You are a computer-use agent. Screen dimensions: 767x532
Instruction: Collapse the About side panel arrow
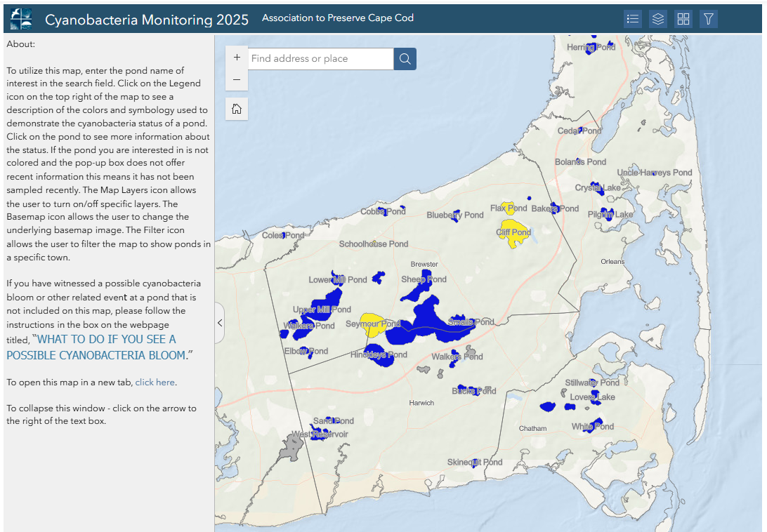pyautogui.click(x=220, y=323)
